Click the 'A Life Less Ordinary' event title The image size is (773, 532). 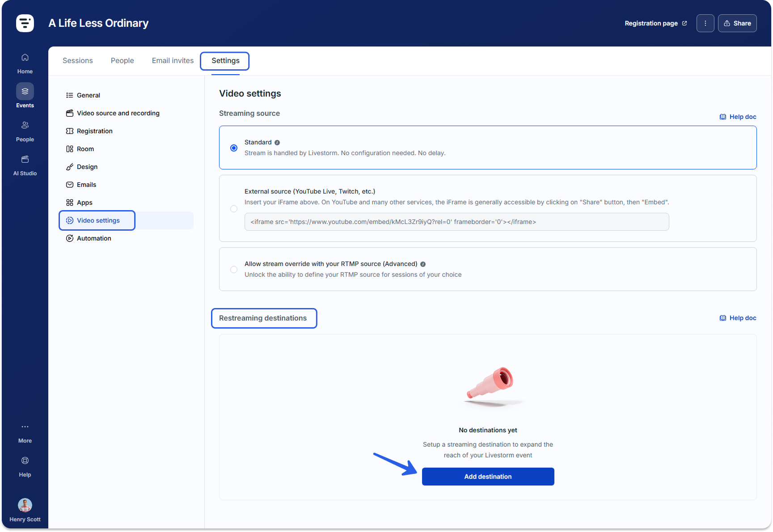click(98, 23)
